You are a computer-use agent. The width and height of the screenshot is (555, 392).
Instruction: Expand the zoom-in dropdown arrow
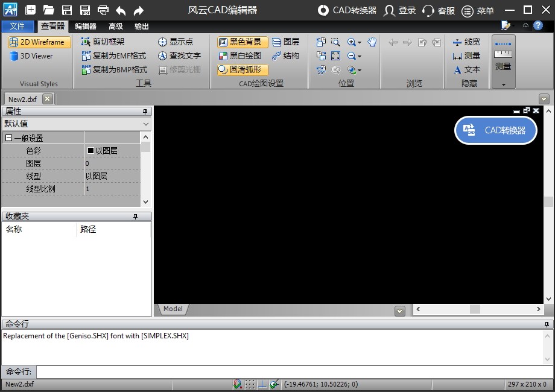coord(360,42)
